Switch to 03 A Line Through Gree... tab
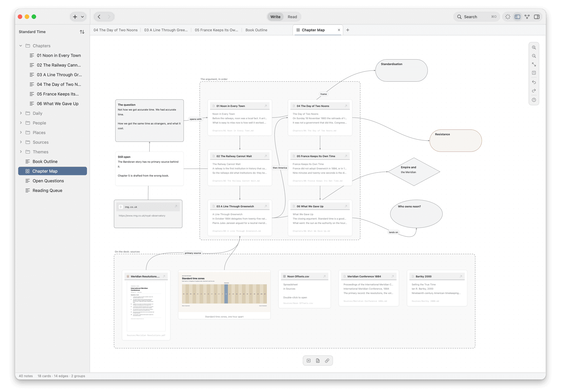 166,30
